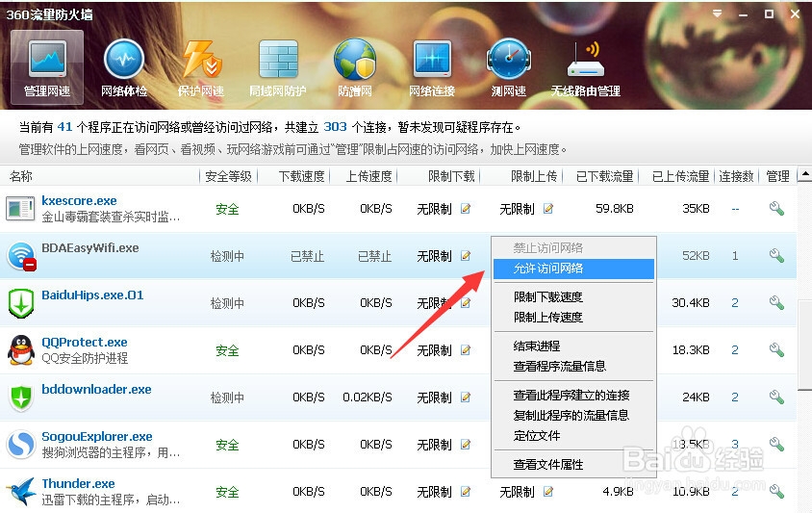
Task: Select 复制此程序的流量信息 menu entry
Action: click(573, 415)
